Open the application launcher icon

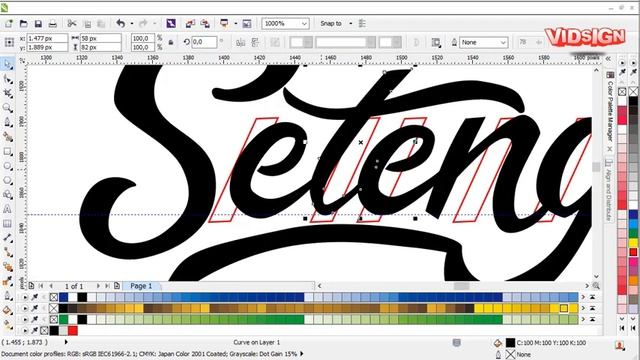(x=224, y=24)
